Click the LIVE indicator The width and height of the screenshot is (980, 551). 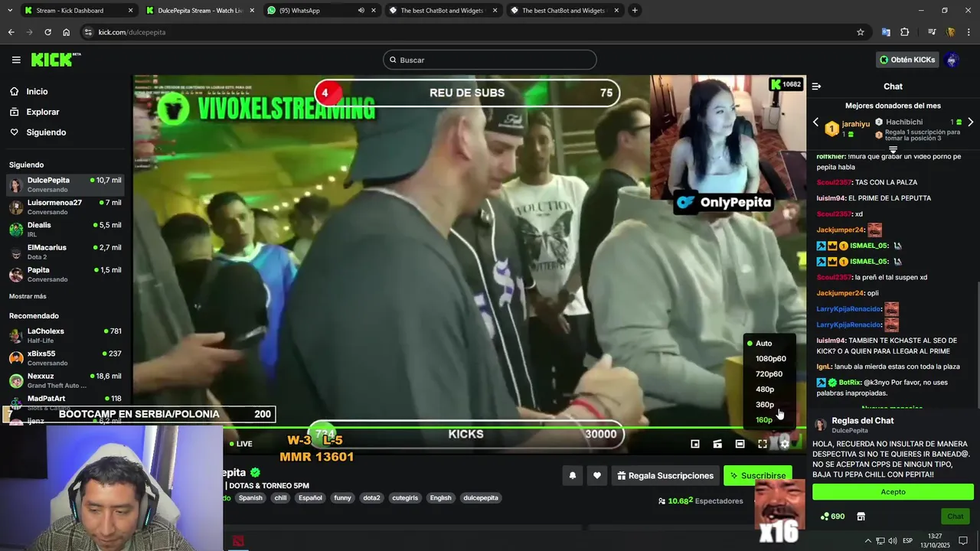[x=240, y=444]
